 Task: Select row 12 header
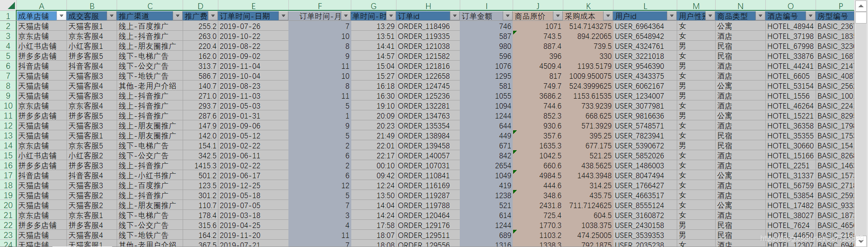[x=8, y=126]
